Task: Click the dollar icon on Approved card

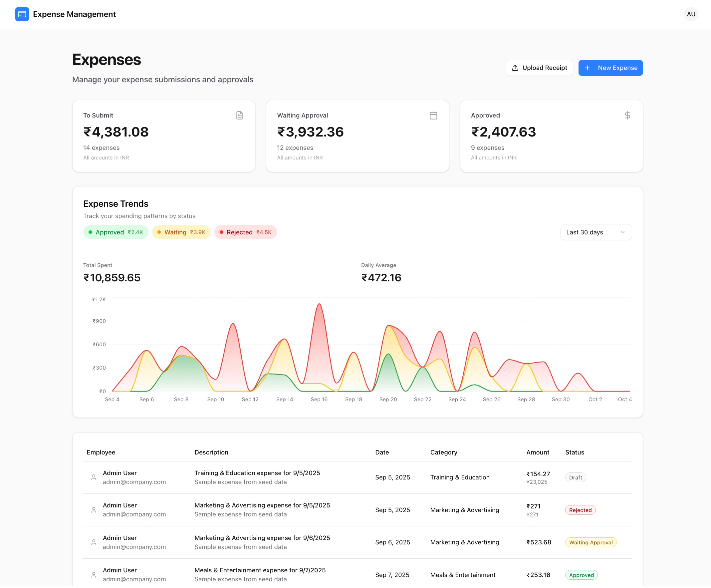Action: (627, 116)
